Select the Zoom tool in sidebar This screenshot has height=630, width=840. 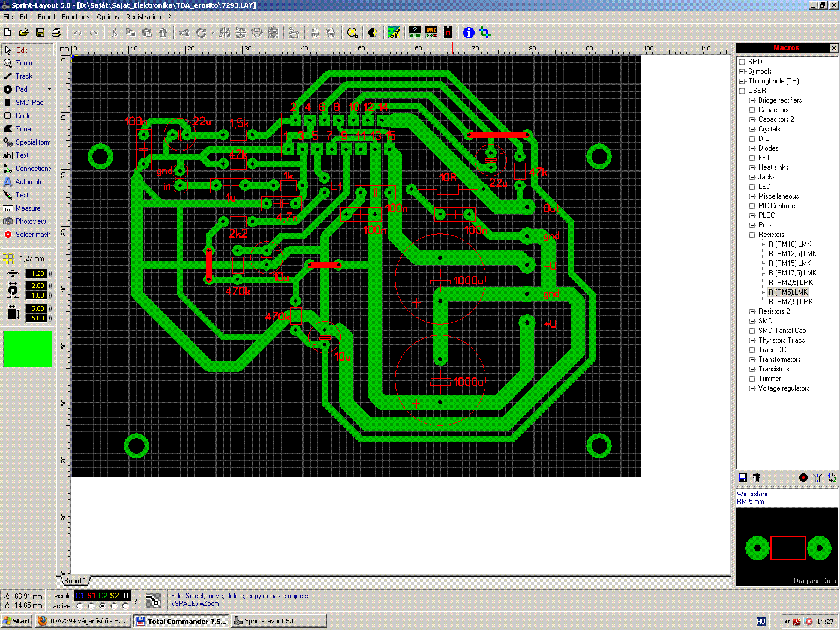(x=28, y=63)
